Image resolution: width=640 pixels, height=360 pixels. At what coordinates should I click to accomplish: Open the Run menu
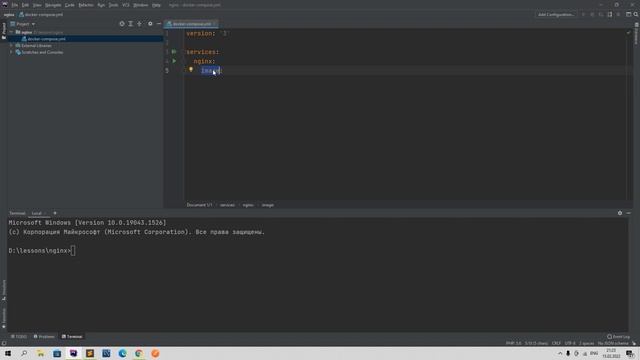(101, 5)
